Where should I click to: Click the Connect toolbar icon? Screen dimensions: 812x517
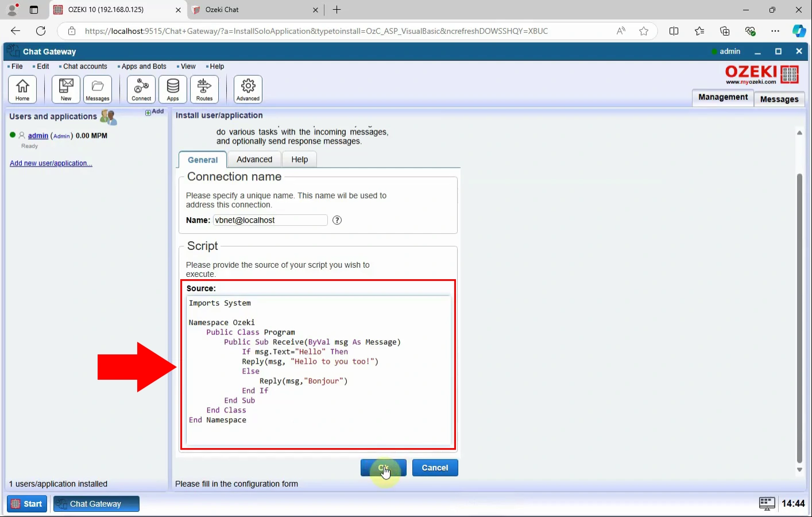141,89
